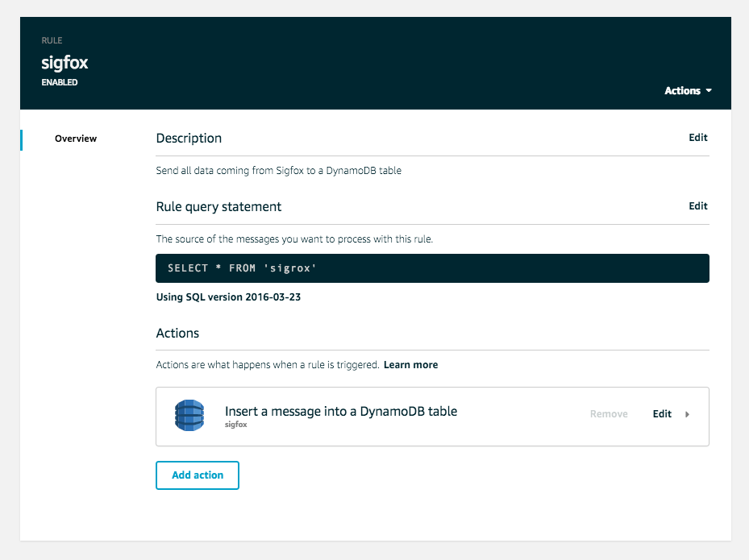The width and height of the screenshot is (749, 560).
Task: Edit the DynamoDB insert action
Action: pyautogui.click(x=660, y=413)
